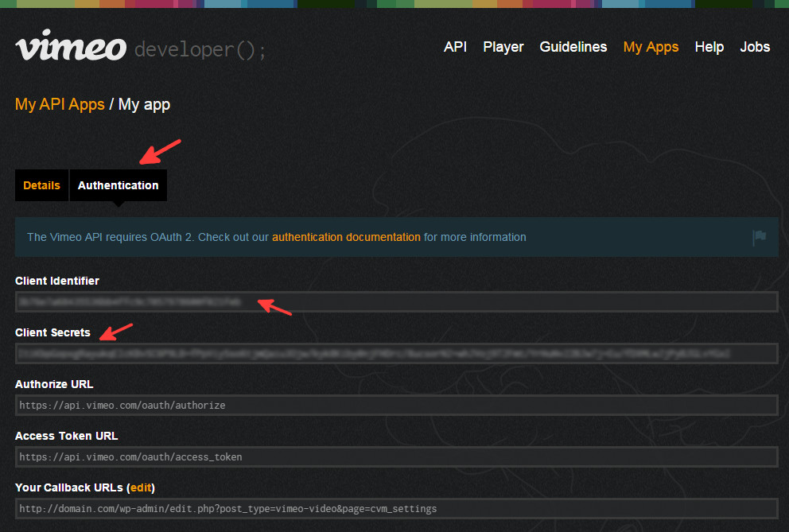
Task: Click the "My app" breadcrumb text
Action: (x=144, y=105)
